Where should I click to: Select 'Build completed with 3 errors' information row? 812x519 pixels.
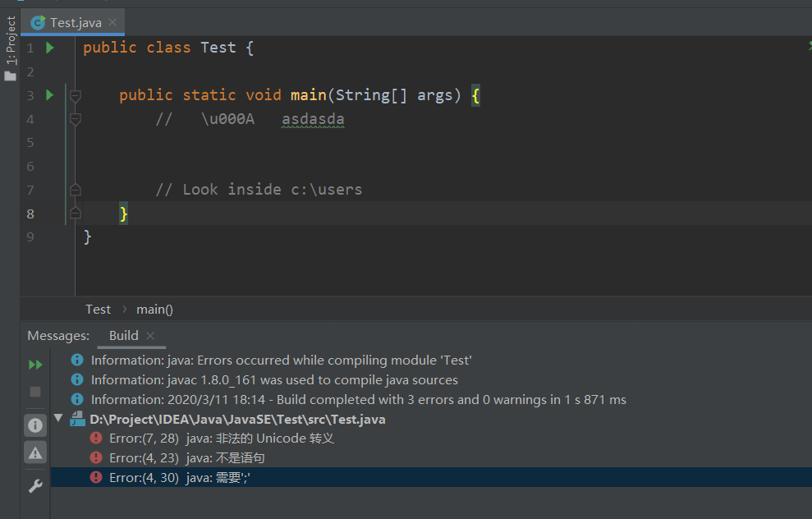358,399
